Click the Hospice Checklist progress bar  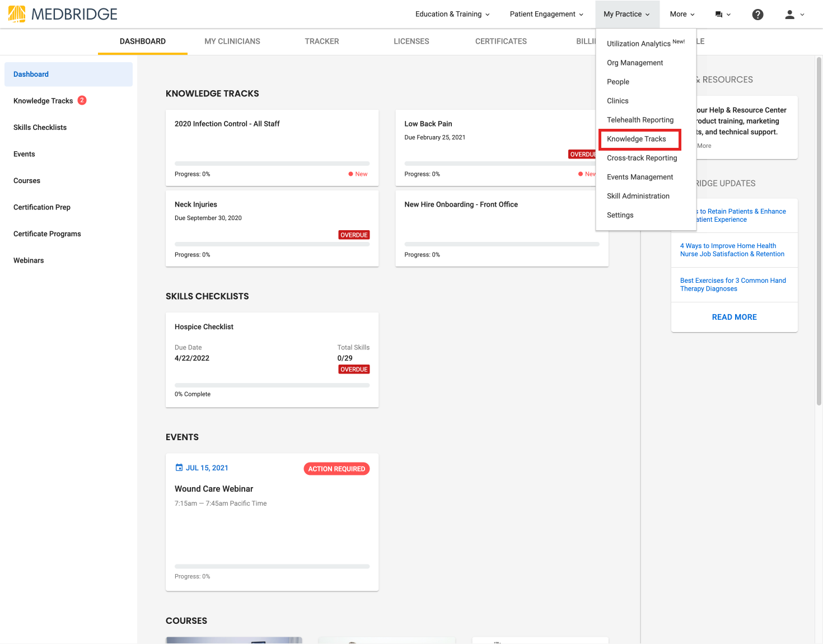click(272, 385)
